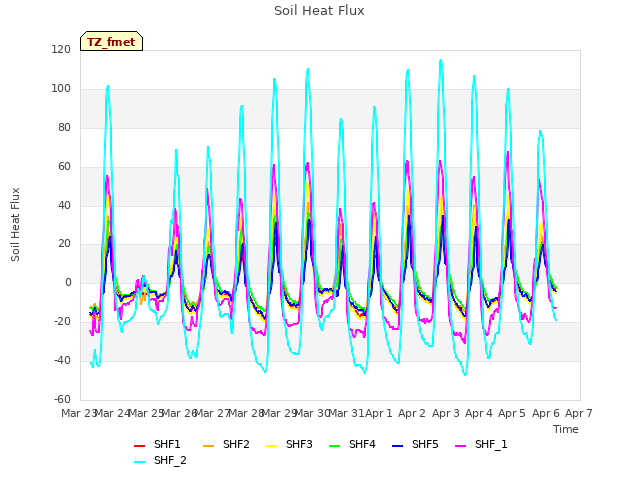Click the Apr 2 x-axis date label
Screen dimensions: 640x480
point(412,413)
